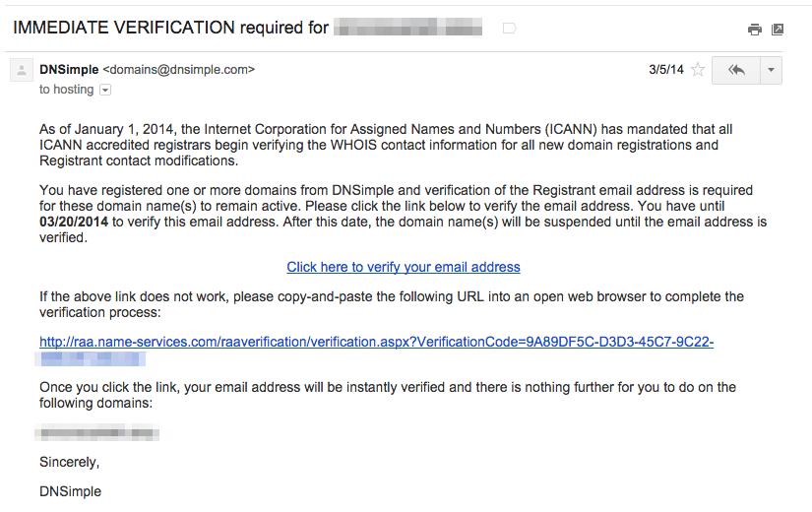
Task: Click the bold 03/20/2014 deadline date
Action: (x=74, y=222)
